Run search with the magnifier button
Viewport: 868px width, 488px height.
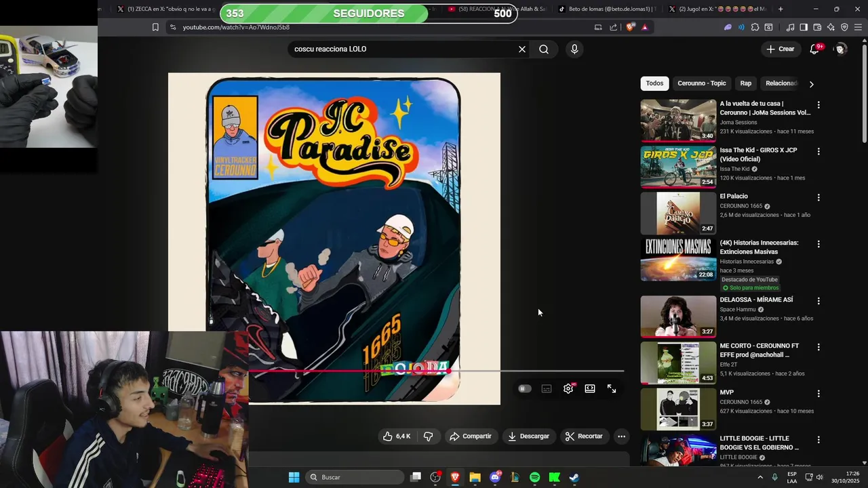544,49
